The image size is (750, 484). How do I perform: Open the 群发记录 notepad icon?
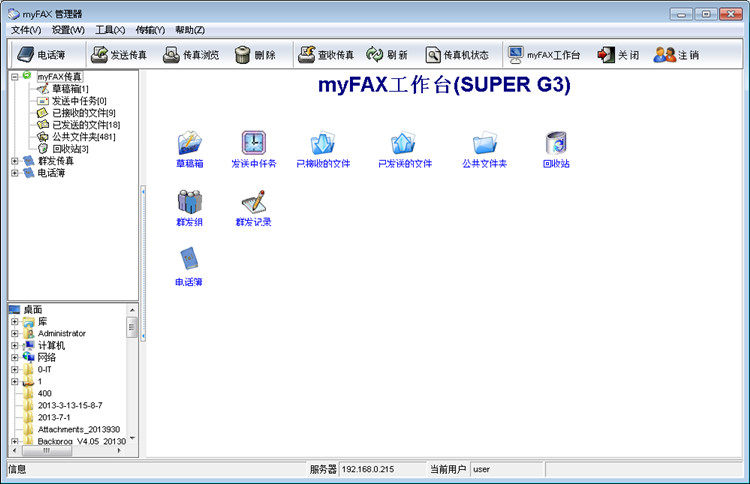pyautogui.click(x=254, y=208)
